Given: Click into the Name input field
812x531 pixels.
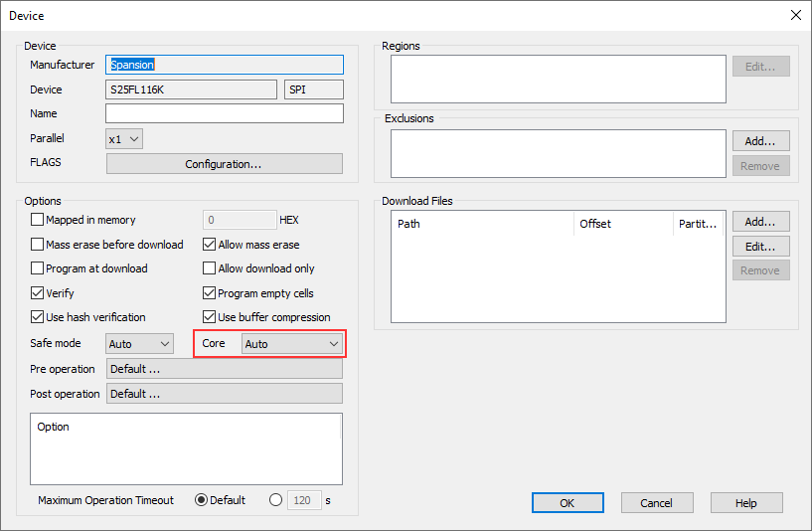Looking at the screenshot, I should click(x=224, y=114).
